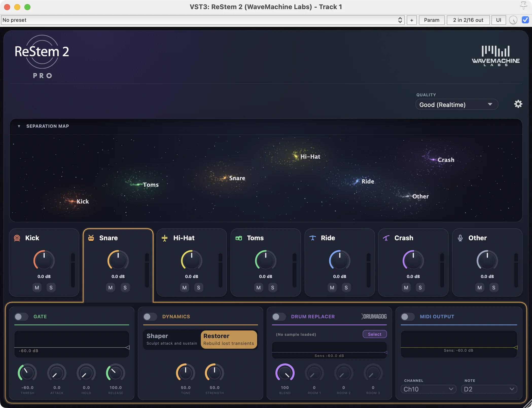Screen dimensions: 532x408
Task: Mute the Toms stem
Action: 258,288
